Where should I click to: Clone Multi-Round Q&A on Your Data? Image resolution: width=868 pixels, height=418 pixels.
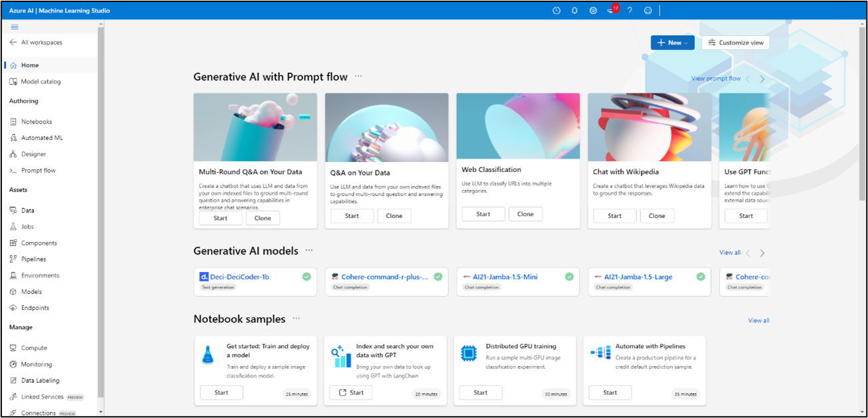(263, 218)
